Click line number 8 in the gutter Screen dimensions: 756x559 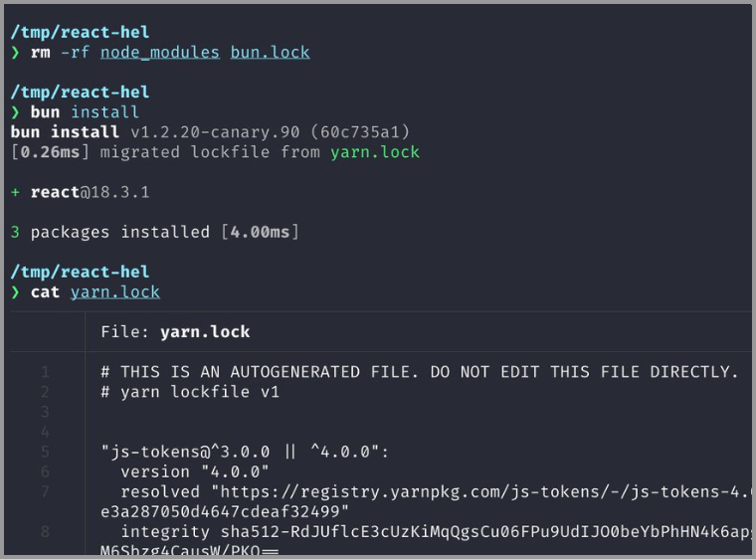45,532
